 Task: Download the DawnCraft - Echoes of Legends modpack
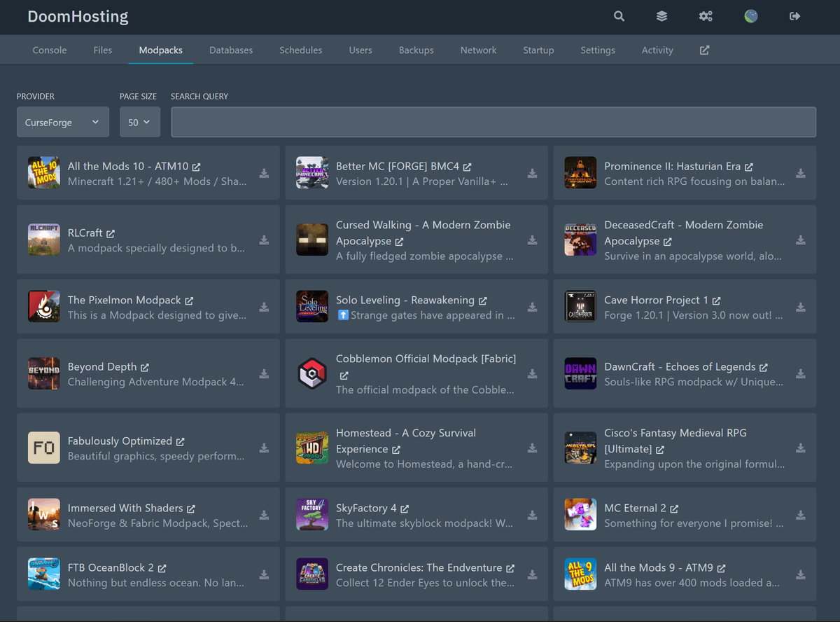point(800,373)
